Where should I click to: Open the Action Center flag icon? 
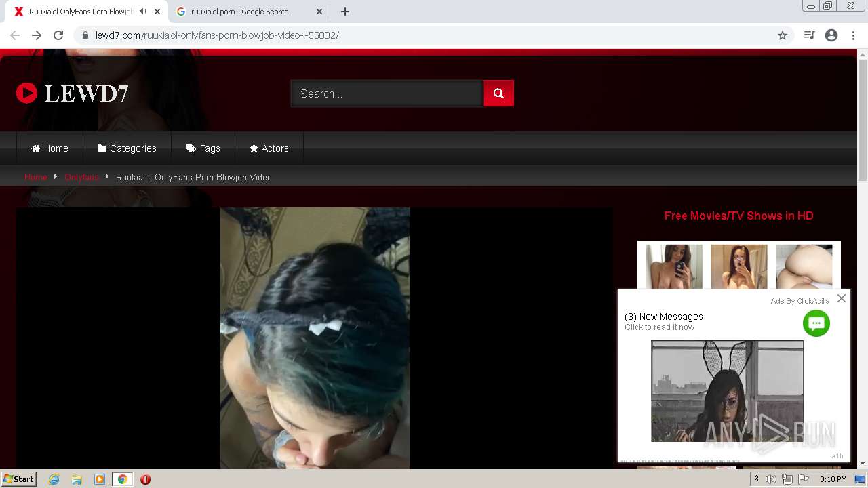[804, 479]
